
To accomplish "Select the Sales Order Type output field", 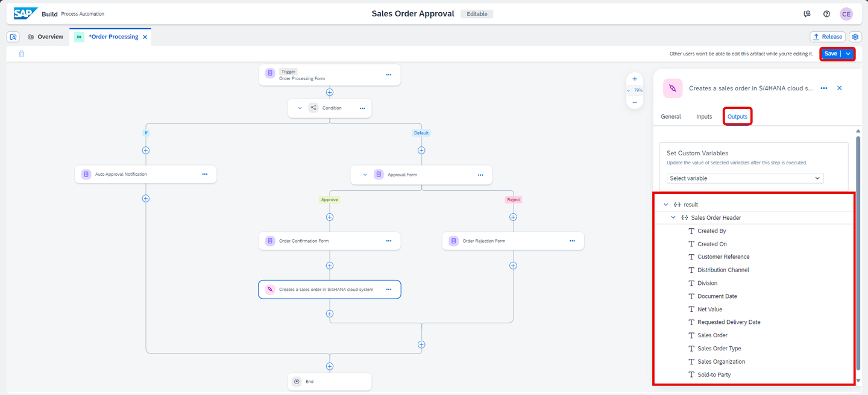I will 719,349.
